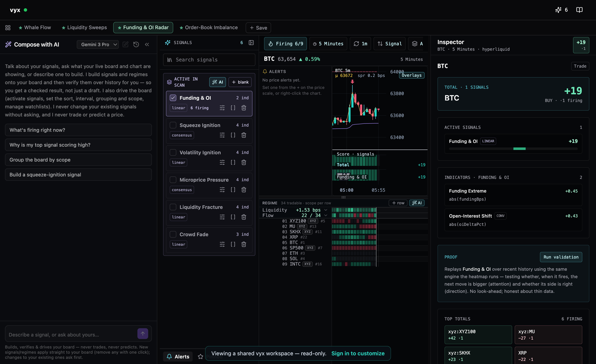Switch to the Whale Flow tab
The image size is (596, 364).
[35, 28]
